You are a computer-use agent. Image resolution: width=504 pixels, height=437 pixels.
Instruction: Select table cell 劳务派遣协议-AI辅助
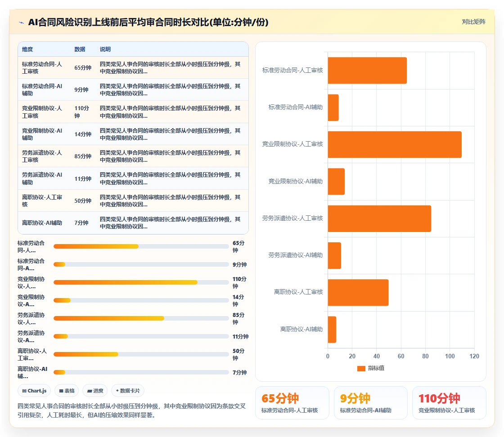click(42, 178)
